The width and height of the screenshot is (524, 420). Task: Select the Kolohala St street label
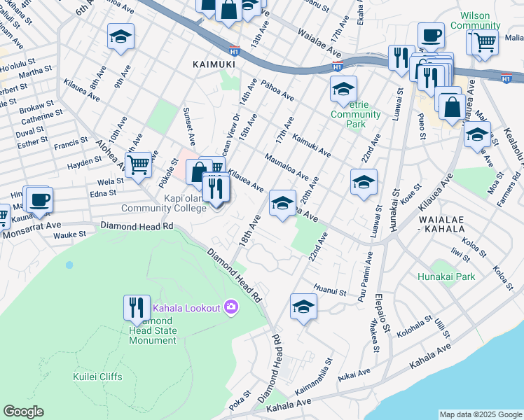pos(415,327)
